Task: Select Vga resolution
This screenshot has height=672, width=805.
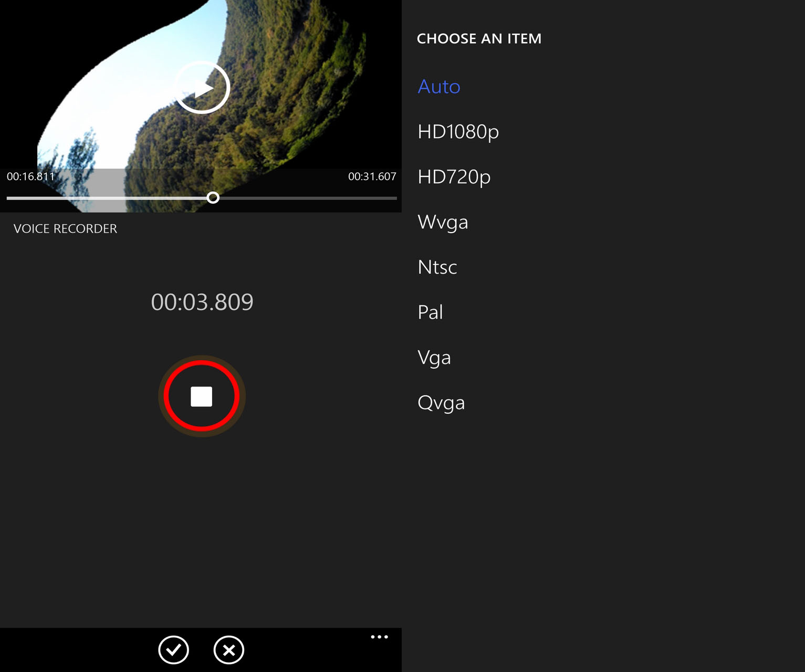Action: pyautogui.click(x=434, y=358)
